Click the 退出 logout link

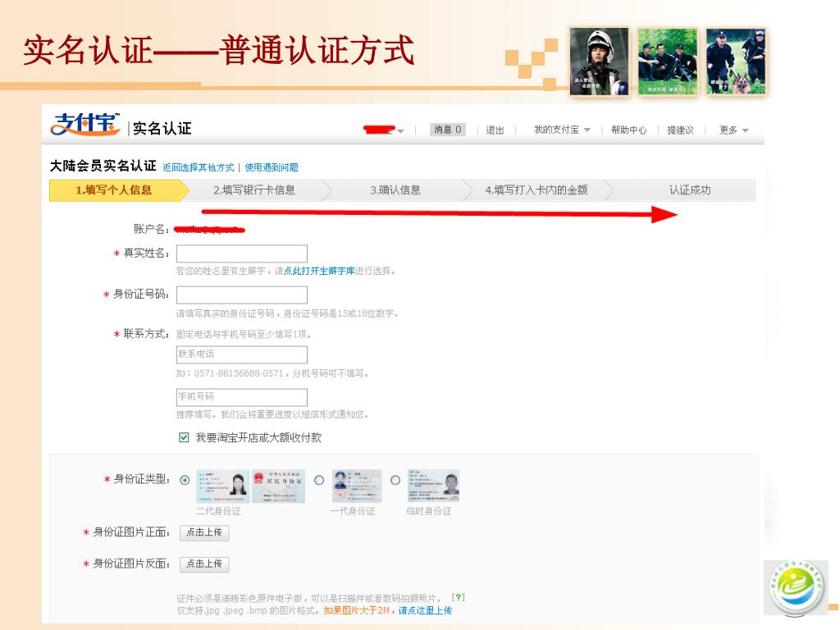click(x=495, y=130)
